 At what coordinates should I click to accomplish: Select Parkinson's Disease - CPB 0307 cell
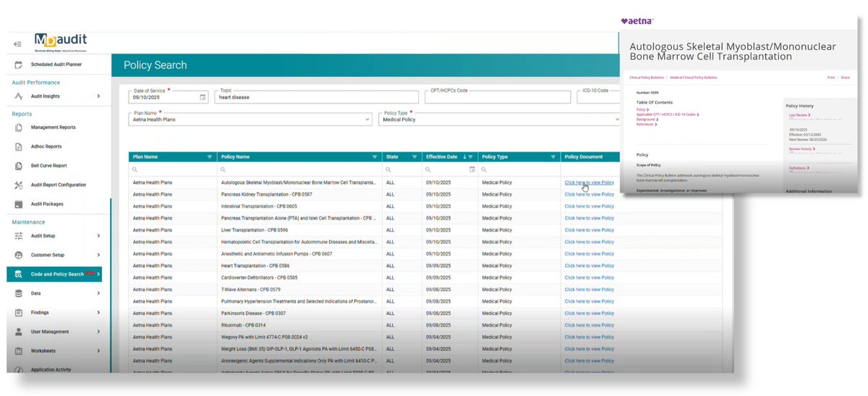point(299,313)
